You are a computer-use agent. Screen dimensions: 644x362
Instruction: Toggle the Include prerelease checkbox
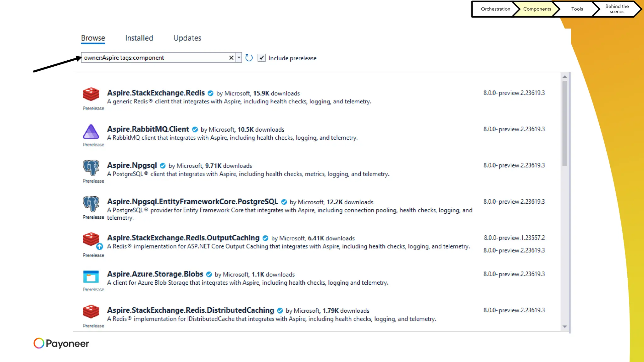click(x=262, y=58)
